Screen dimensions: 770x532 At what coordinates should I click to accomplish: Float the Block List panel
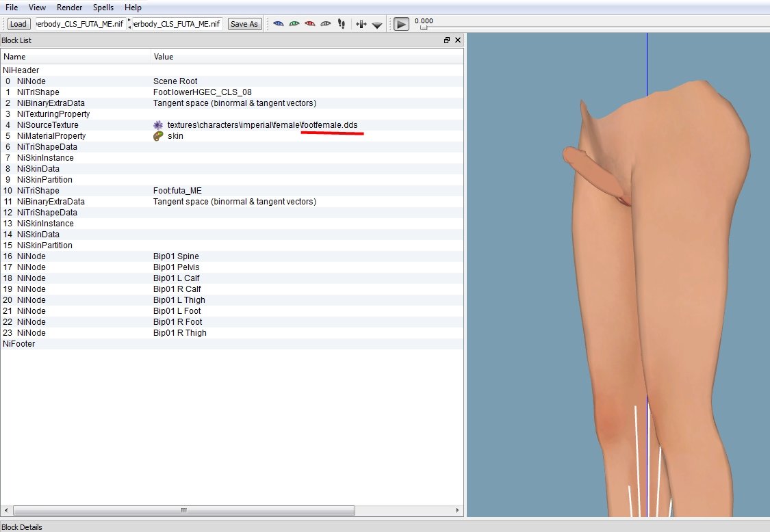[447, 40]
